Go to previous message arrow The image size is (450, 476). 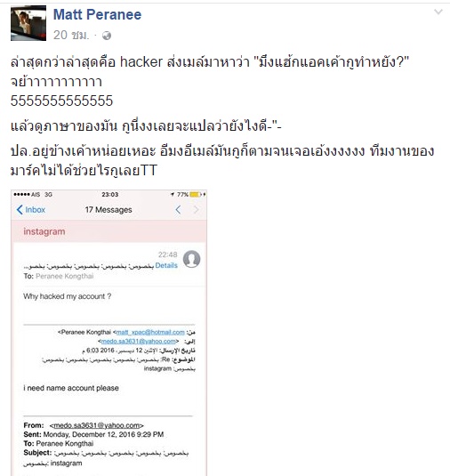[x=178, y=209]
